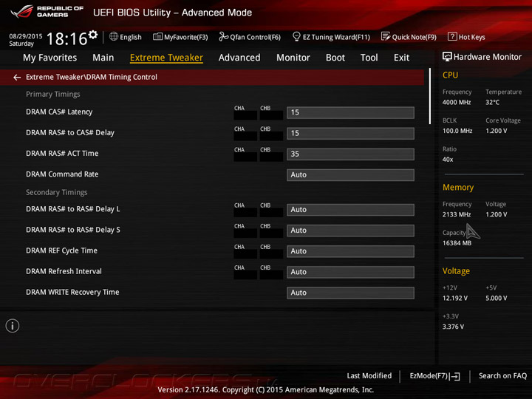Click the Hot Keys label
The width and height of the screenshot is (532, 399).
(471, 37)
